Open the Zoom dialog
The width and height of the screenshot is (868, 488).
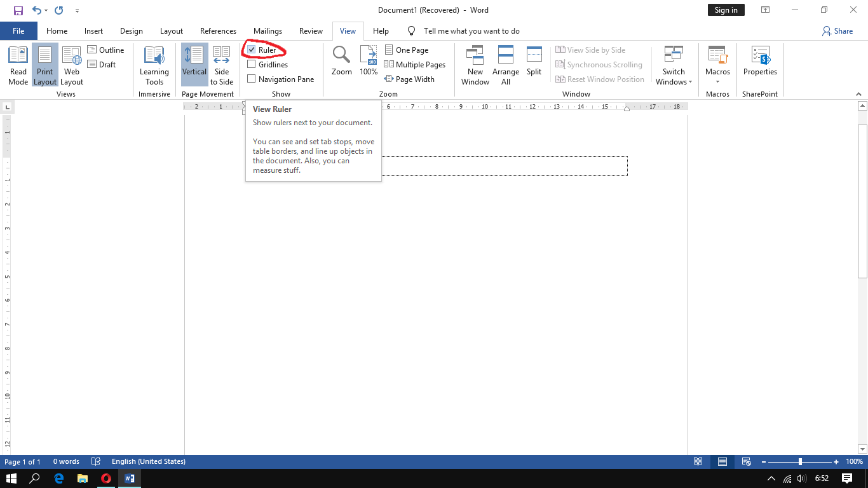tap(342, 61)
